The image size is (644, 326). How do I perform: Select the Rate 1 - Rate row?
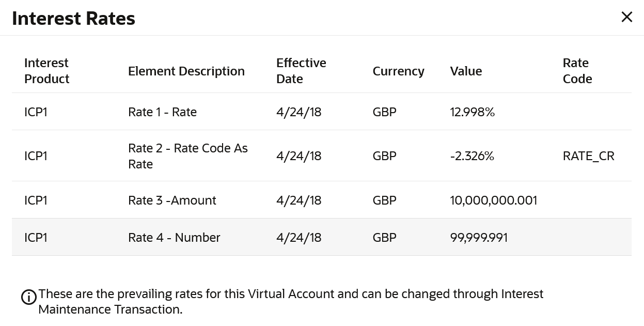tap(162, 112)
